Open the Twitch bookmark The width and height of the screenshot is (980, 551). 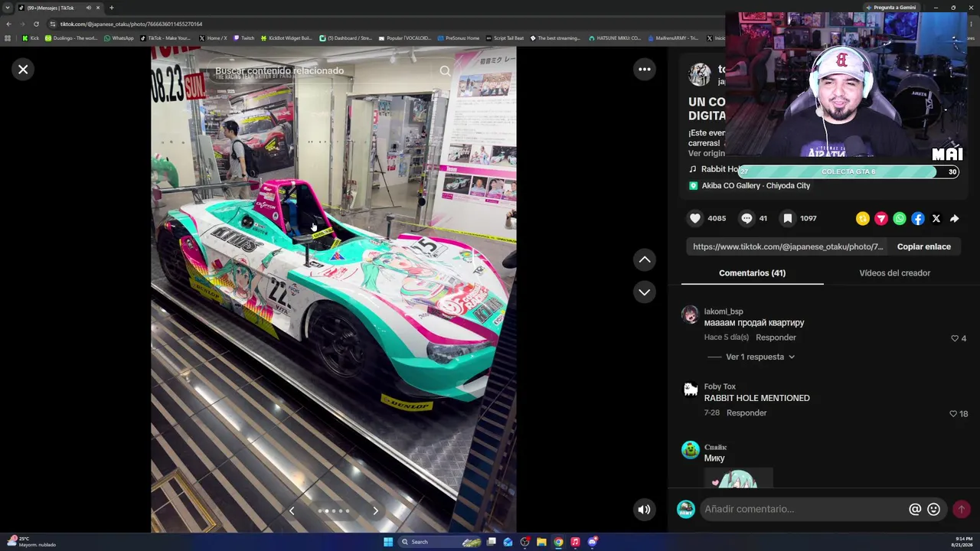(x=244, y=38)
